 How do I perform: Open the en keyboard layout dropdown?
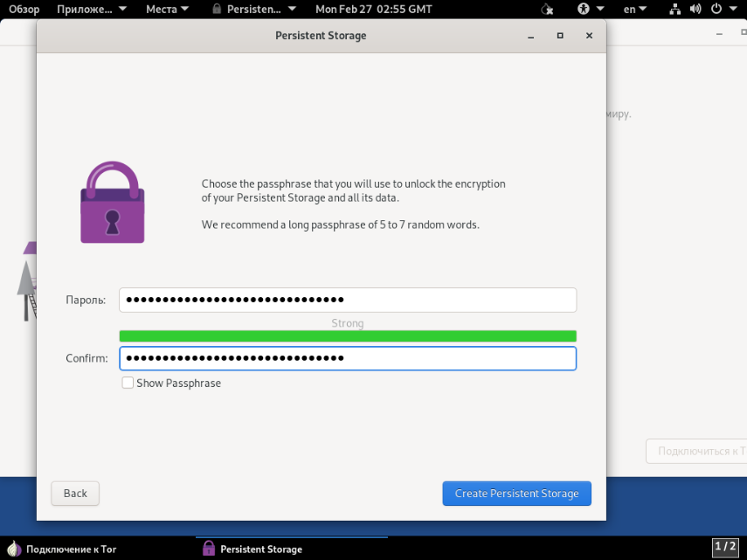635,10
